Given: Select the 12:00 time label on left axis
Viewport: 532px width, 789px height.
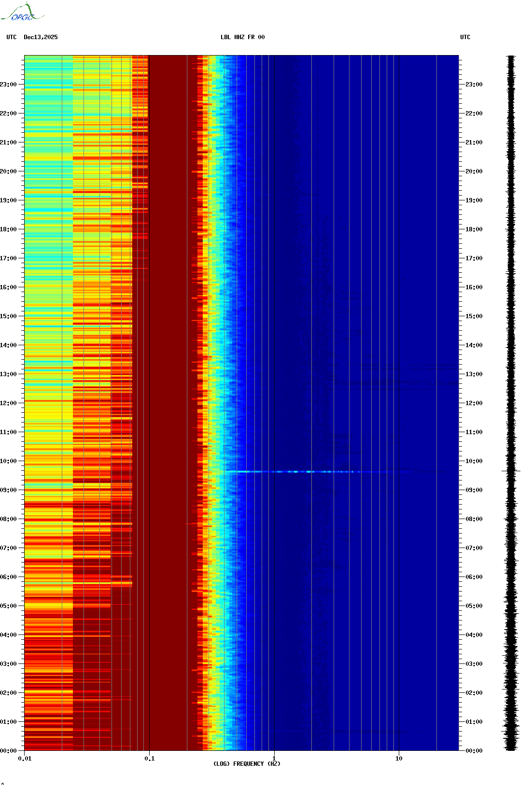Looking at the screenshot, I should pyautogui.click(x=8, y=403).
